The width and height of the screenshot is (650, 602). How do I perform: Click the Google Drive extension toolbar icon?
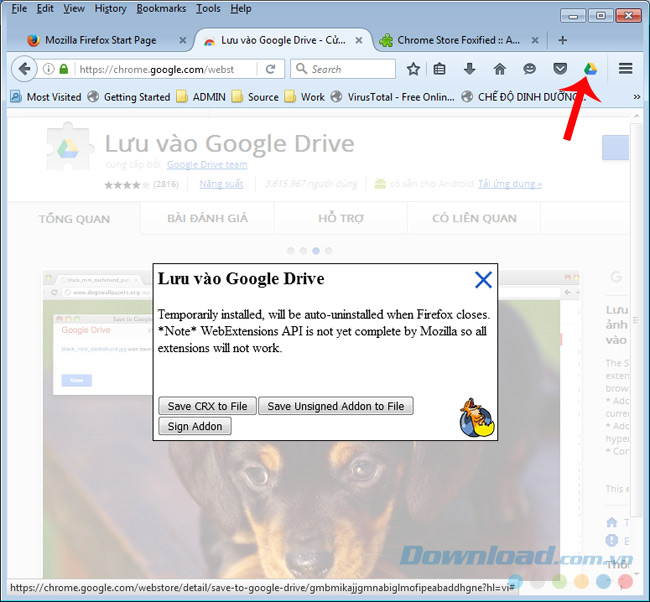coord(590,69)
